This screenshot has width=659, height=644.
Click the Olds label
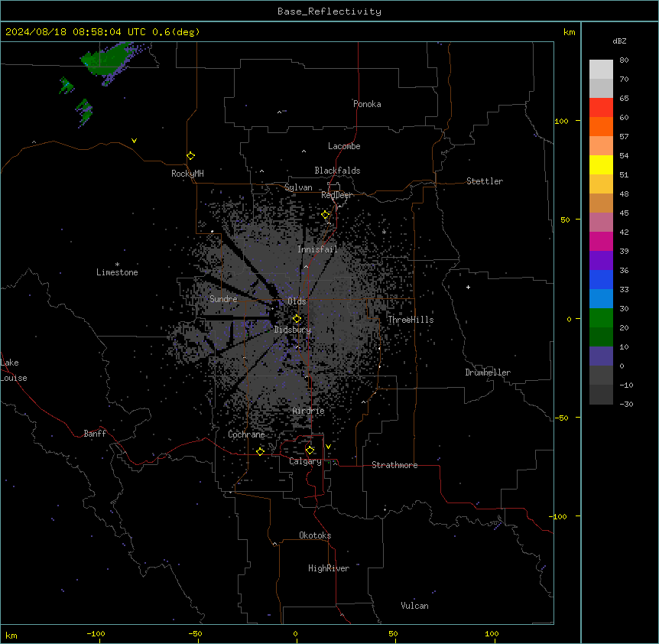pyautogui.click(x=297, y=301)
